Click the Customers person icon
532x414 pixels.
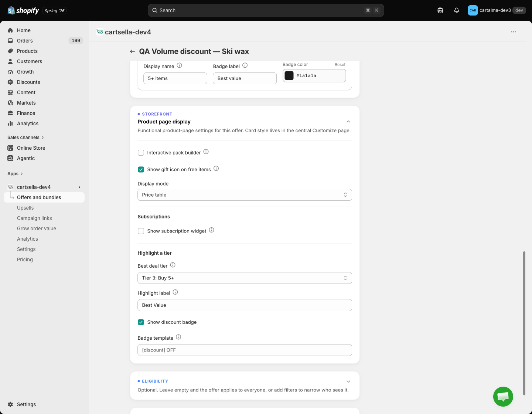(x=10, y=61)
